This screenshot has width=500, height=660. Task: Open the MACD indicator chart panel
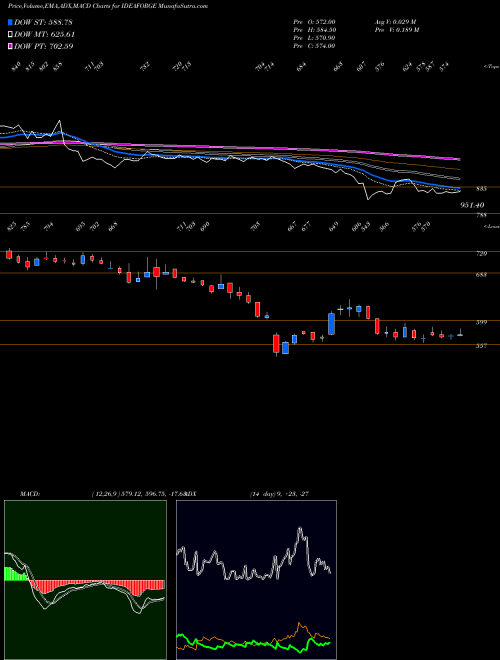(x=85, y=580)
